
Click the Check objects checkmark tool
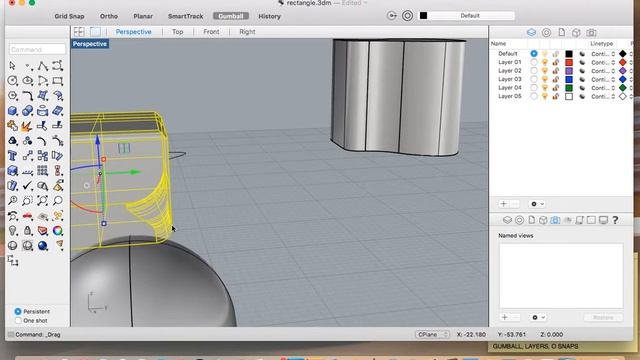tap(27, 186)
